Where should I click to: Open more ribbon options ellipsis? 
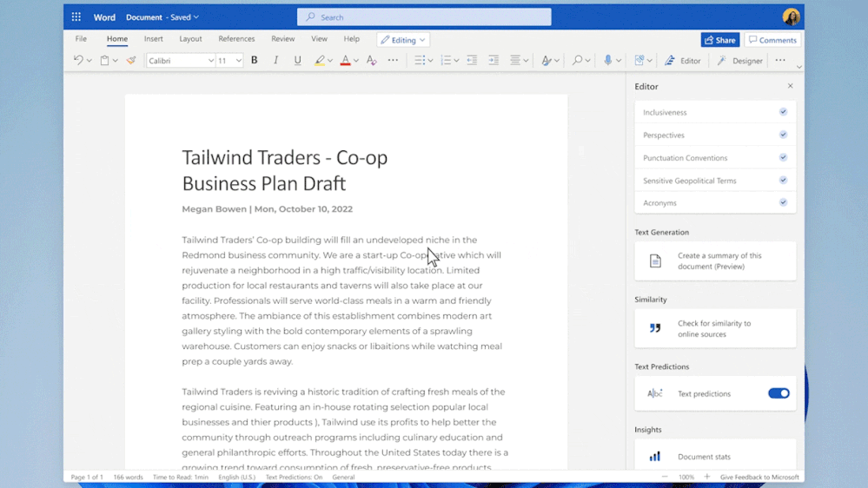(x=780, y=60)
